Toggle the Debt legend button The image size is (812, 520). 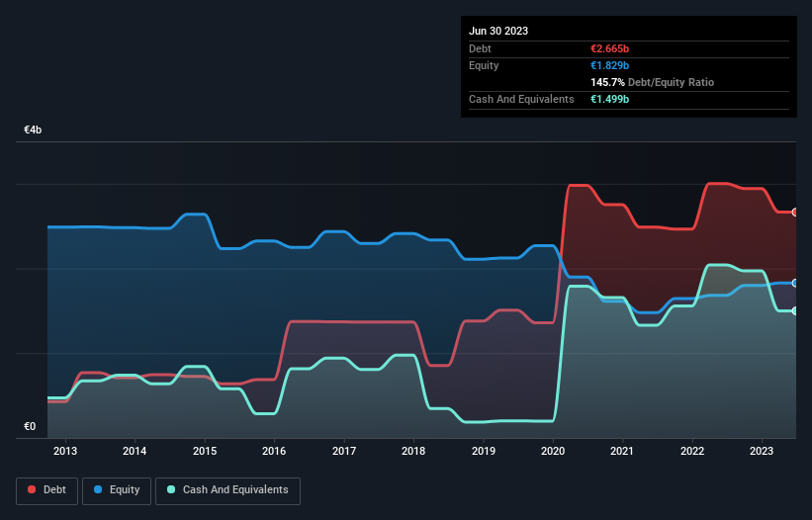(x=47, y=490)
